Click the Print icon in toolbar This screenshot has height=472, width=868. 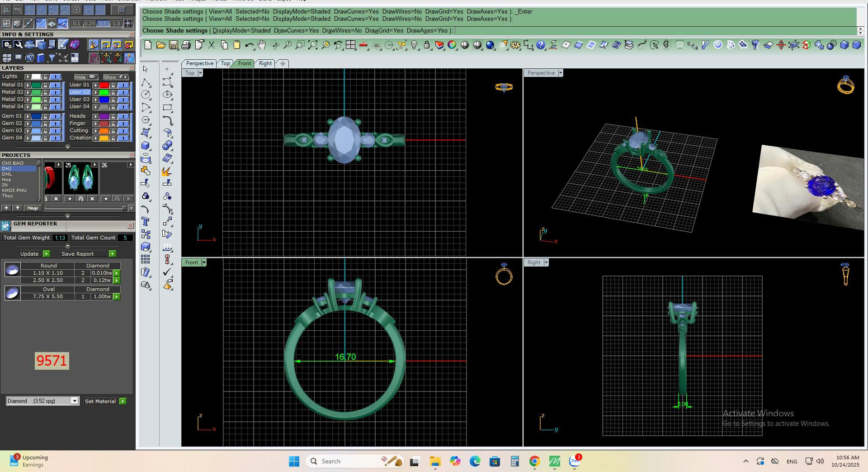[x=185, y=45]
